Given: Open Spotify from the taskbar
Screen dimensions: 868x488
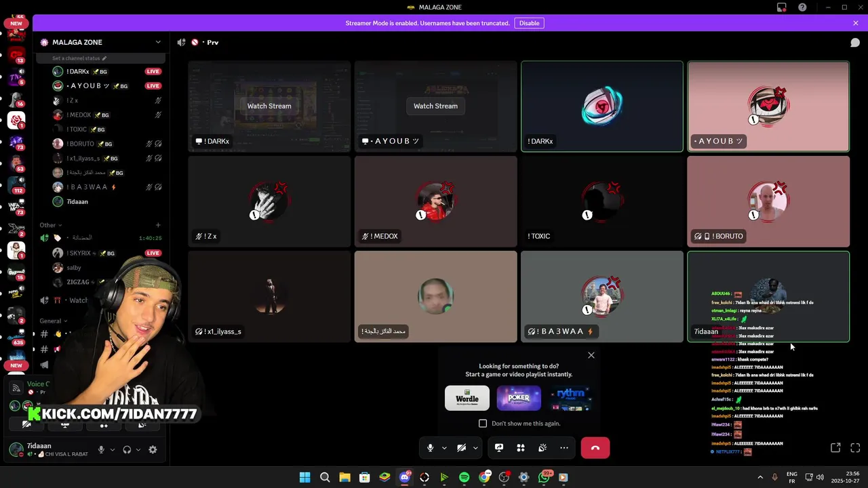Looking at the screenshot, I should 464,477.
